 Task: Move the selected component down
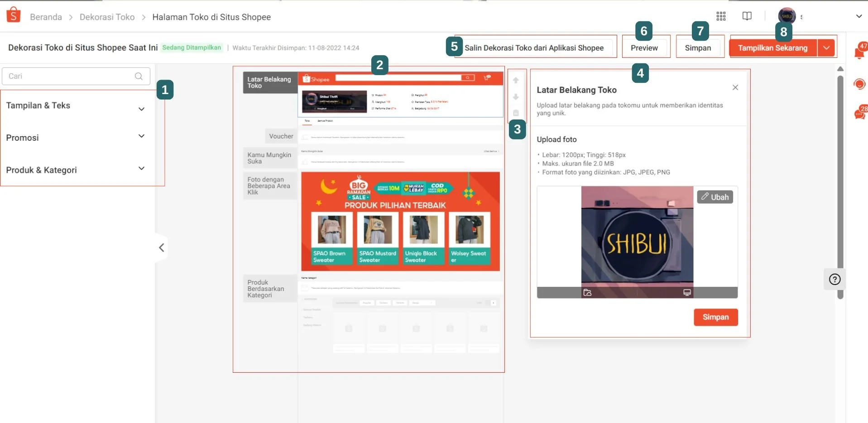click(x=516, y=97)
